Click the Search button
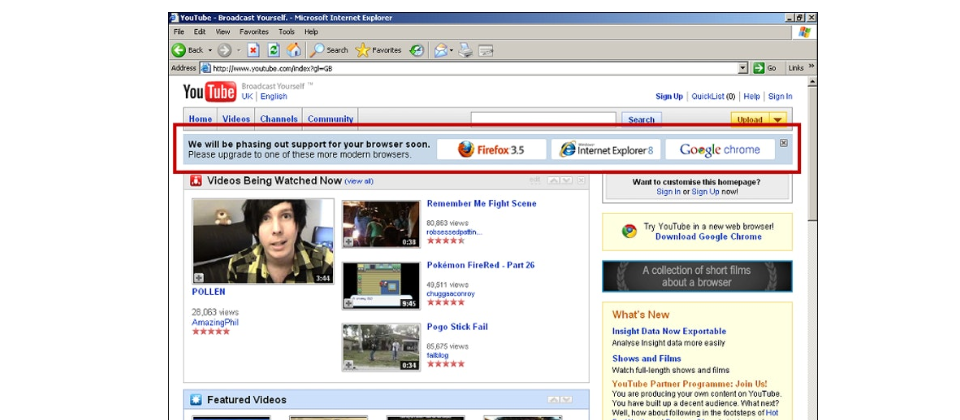Viewport: 960px width, 420px height. [x=641, y=119]
